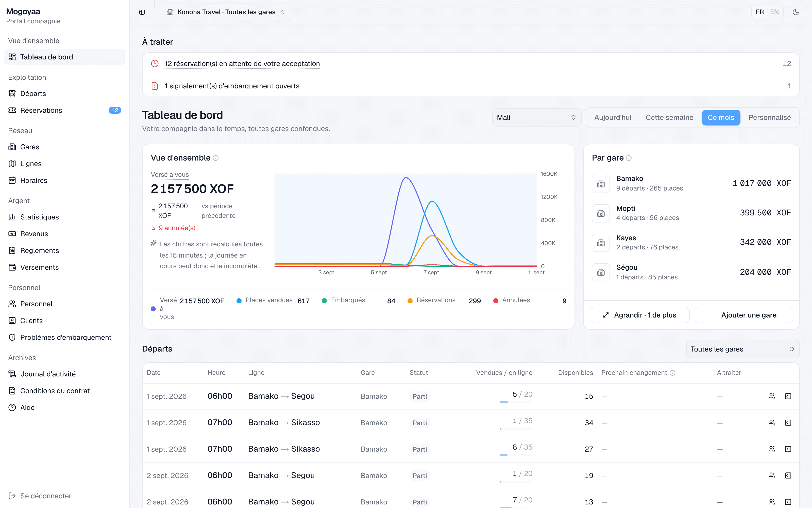The image size is (812, 508).
Task: Click the 9 annulée(s) indicator
Action: click(174, 228)
